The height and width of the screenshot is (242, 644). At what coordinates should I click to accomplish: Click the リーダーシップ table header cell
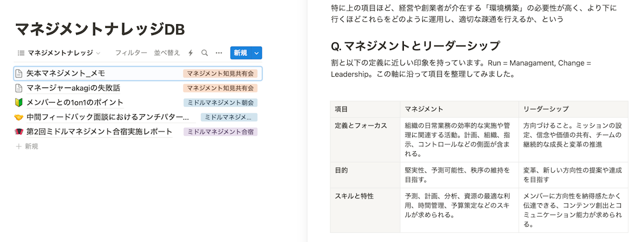point(574,109)
